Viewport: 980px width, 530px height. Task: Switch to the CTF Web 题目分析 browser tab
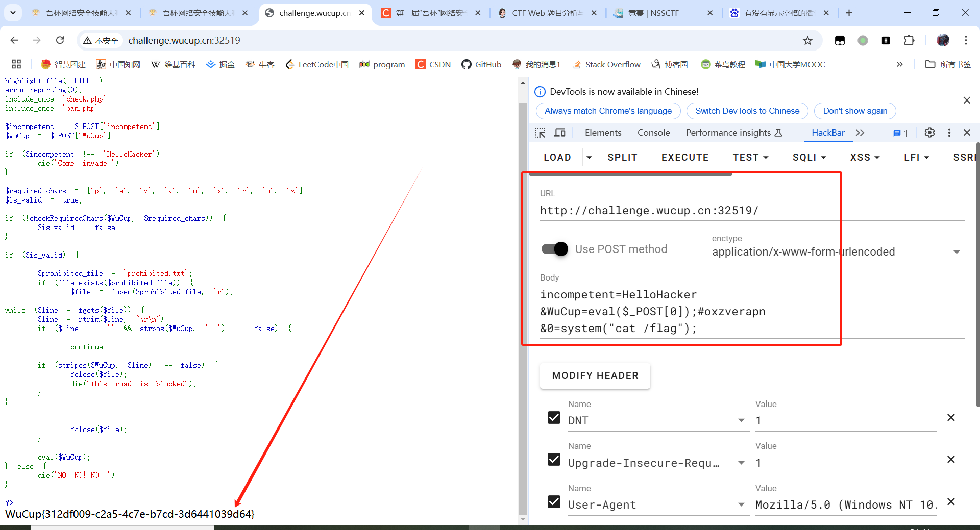pos(547,13)
